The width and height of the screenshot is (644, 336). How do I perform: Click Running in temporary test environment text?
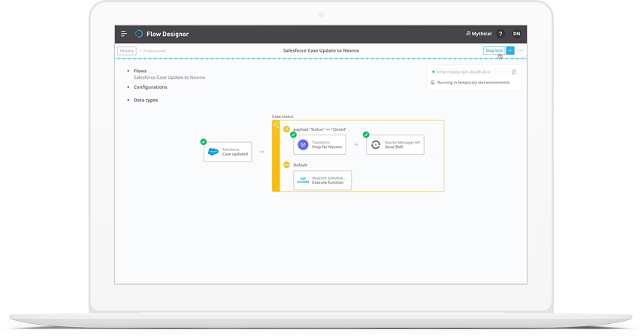click(x=473, y=83)
